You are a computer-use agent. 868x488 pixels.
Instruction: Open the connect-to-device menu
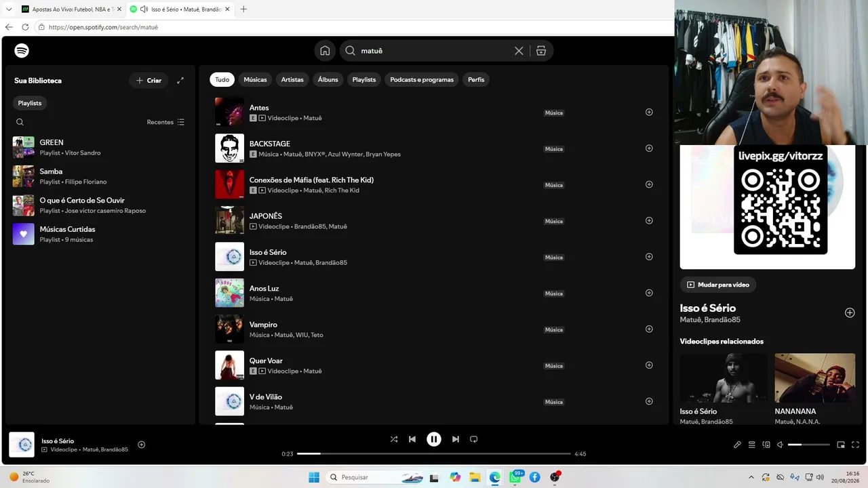tap(766, 445)
